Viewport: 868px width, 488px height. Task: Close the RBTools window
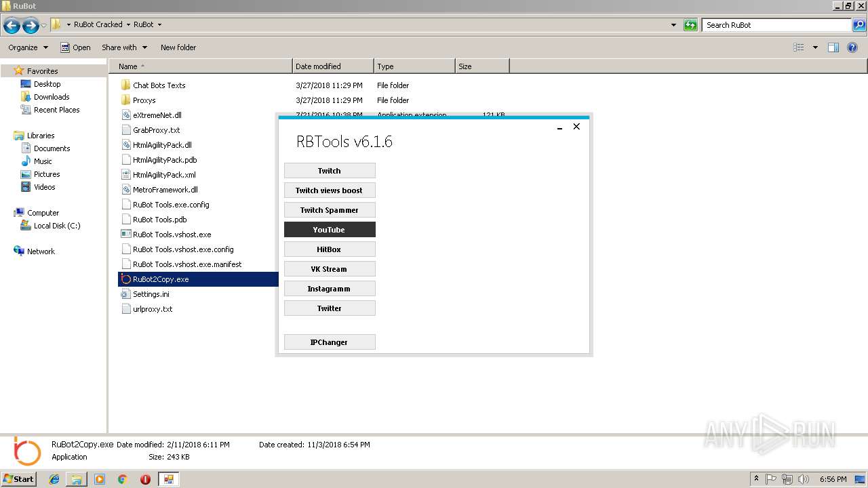point(576,127)
